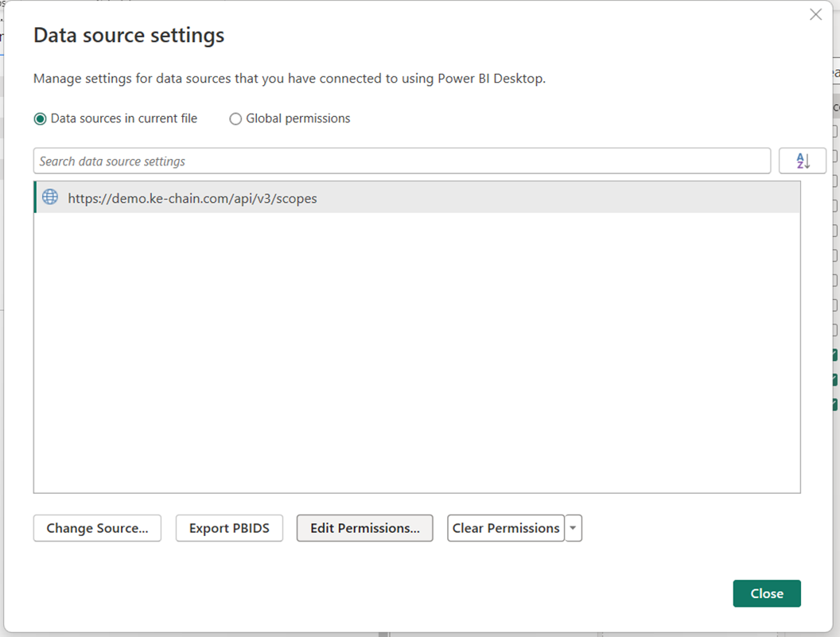Click the background search box at the right edge
Image resolution: width=840 pixels, height=637 pixels.
tap(834, 72)
